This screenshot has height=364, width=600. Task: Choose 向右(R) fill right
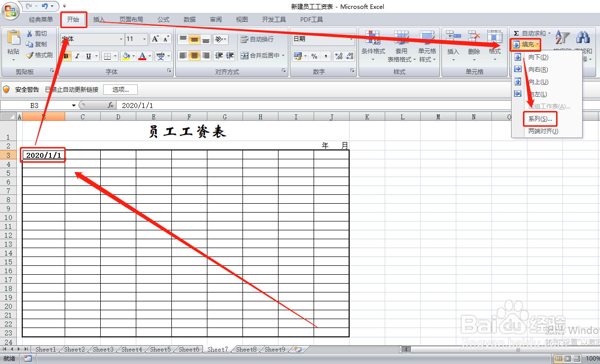[538, 70]
